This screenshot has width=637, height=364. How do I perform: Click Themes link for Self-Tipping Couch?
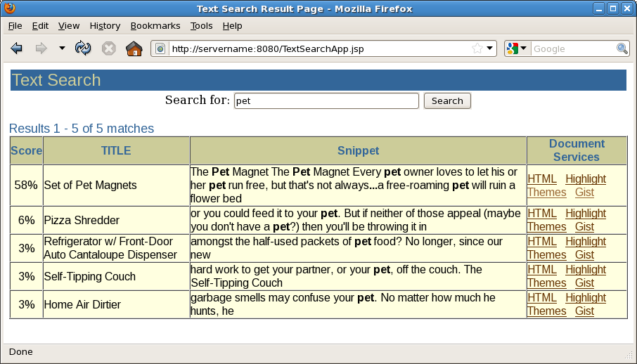[546, 282]
